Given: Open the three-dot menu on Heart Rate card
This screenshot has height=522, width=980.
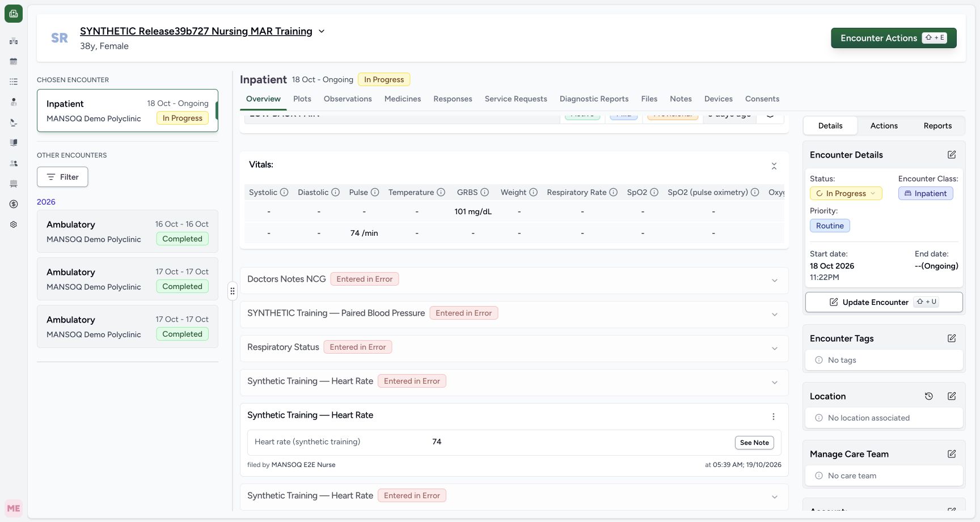Looking at the screenshot, I should 773,417.
